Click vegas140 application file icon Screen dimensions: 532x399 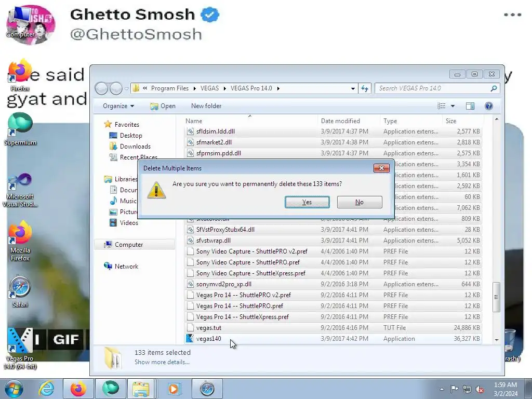tap(190, 338)
